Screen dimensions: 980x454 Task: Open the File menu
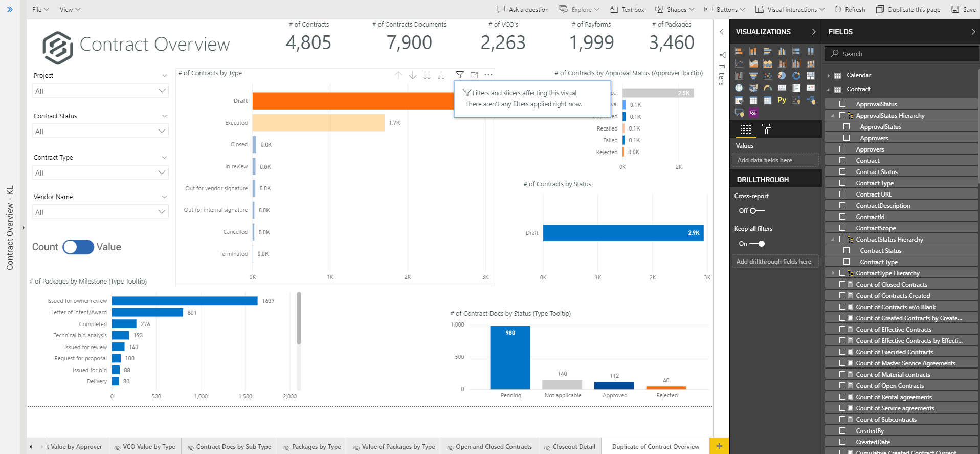[40, 9]
